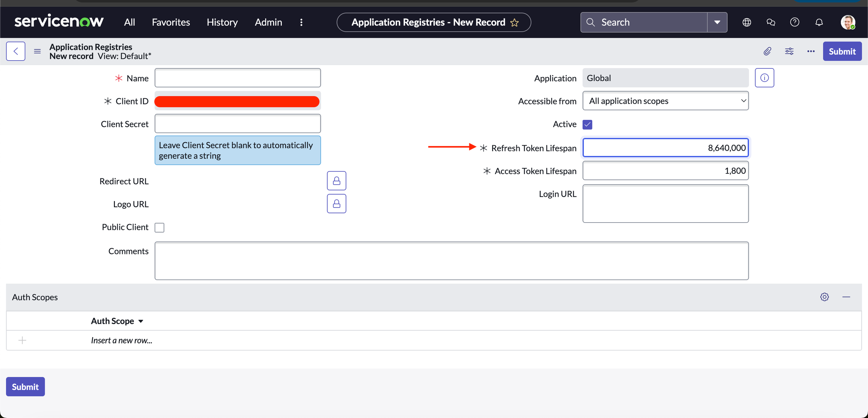Open the notifications bell
Screen dimensions: 868x418
tap(819, 22)
